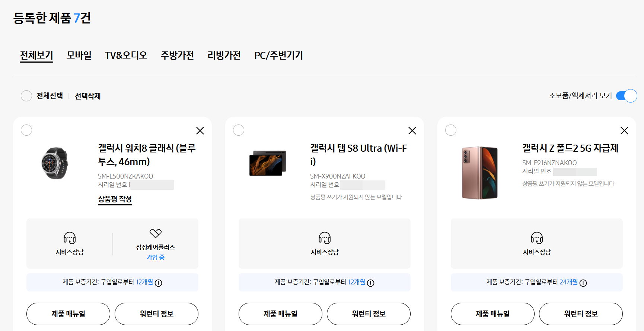
Task: Open service consultation for Galaxy Tab S8 Ultra
Action: click(325, 243)
